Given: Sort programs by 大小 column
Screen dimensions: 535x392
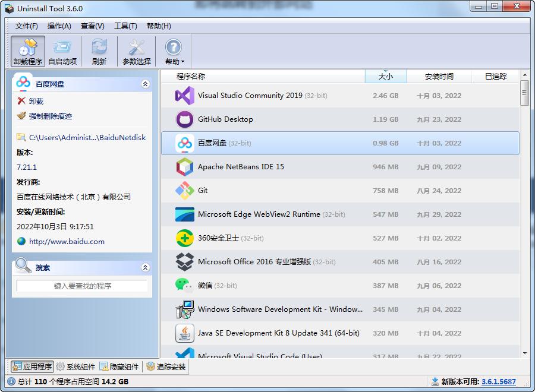Looking at the screenshot, I should (386, 76).
